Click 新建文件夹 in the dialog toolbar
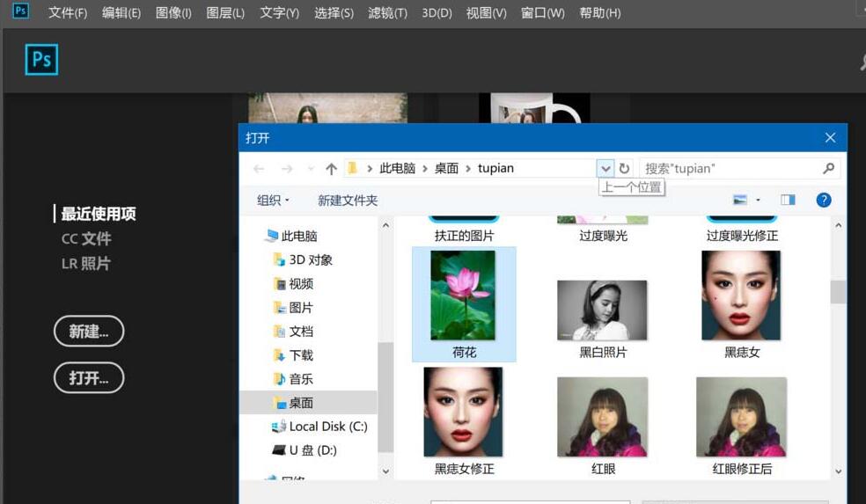 348,201
